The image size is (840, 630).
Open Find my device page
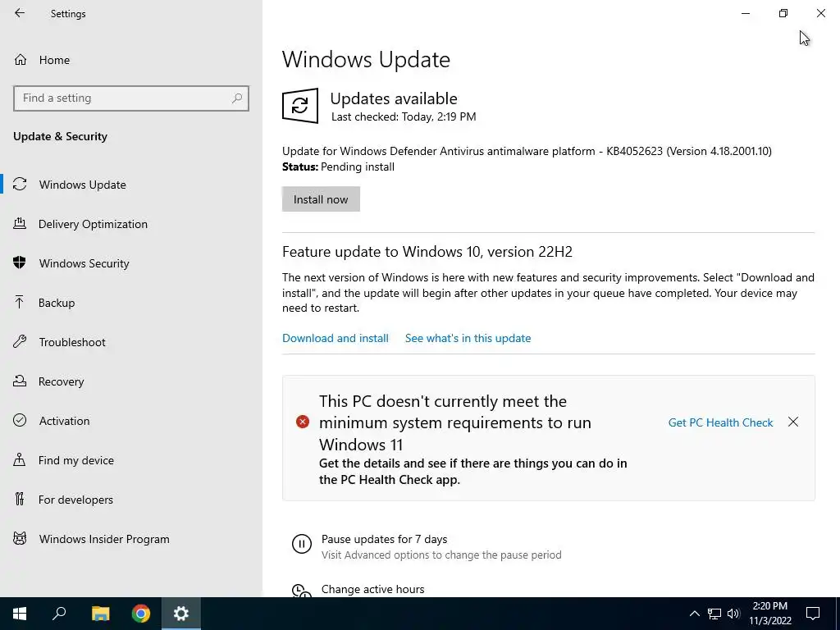tap(76, 460)
